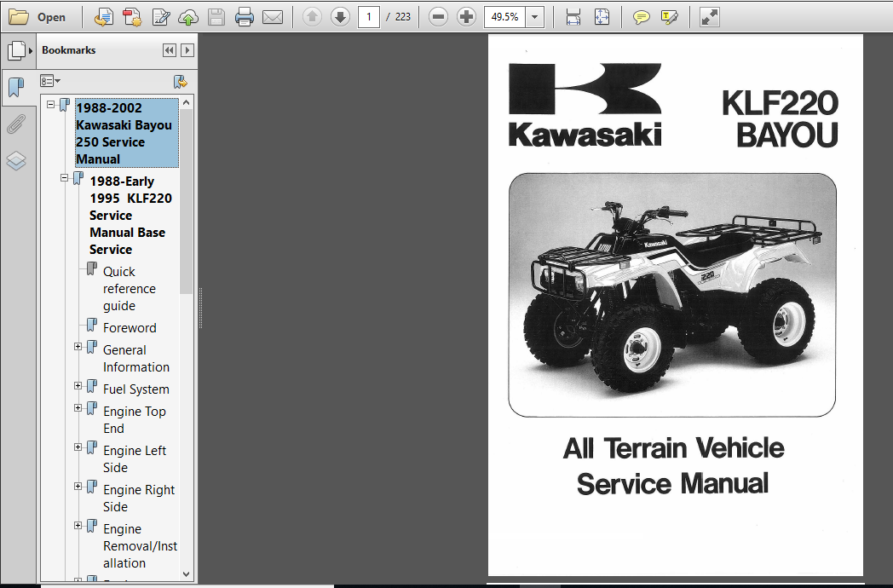
Task: Select the highlight text tool
Action: tap(670, 17)
